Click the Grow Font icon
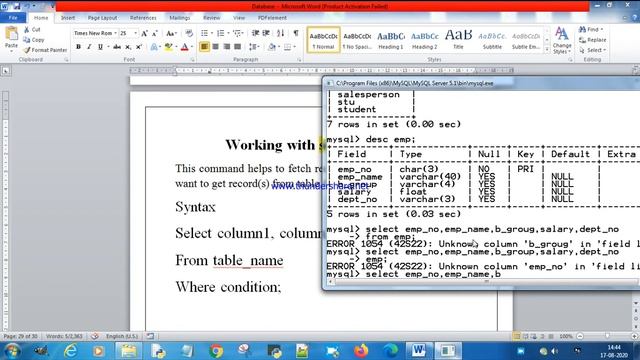This screenshot has width=640, height=360. click(144, 33)
